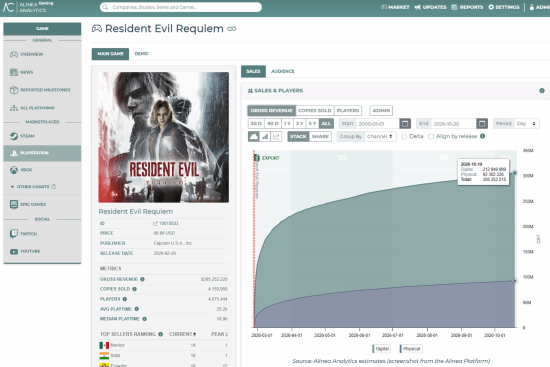
Task: Open the Start date calendar picker
Action: 405,124
